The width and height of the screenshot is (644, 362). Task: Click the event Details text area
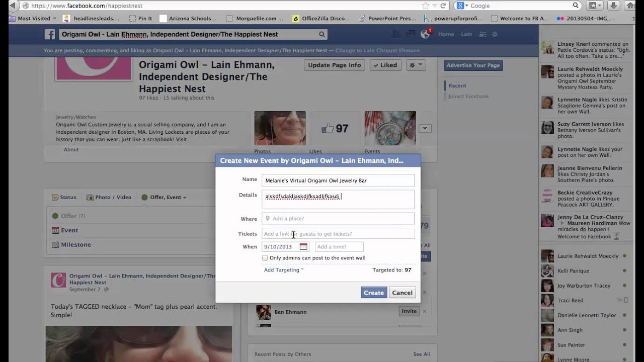tap(338, 199)
